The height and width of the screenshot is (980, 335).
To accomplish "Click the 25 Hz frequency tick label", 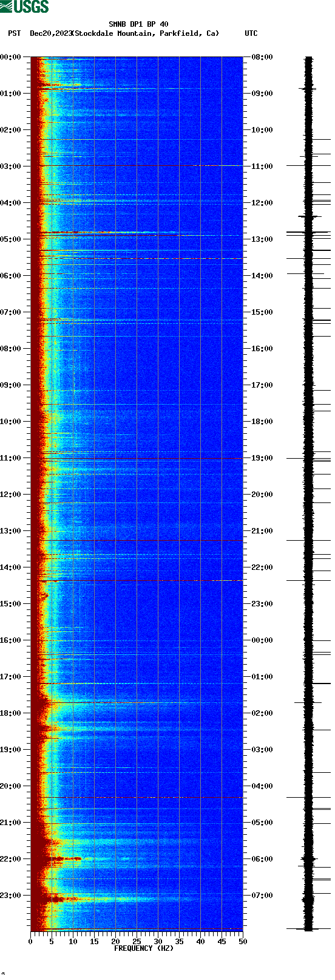I will [137, 942].
